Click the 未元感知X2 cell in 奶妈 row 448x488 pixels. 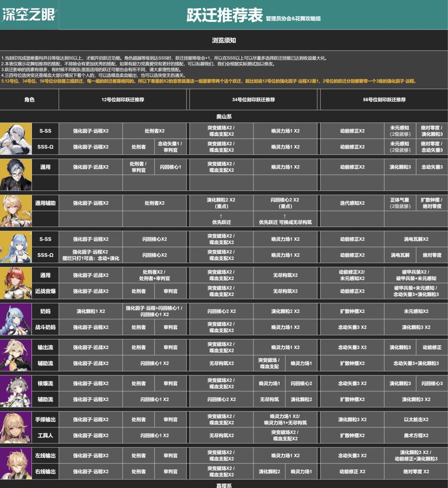click(x=416, y=311)
